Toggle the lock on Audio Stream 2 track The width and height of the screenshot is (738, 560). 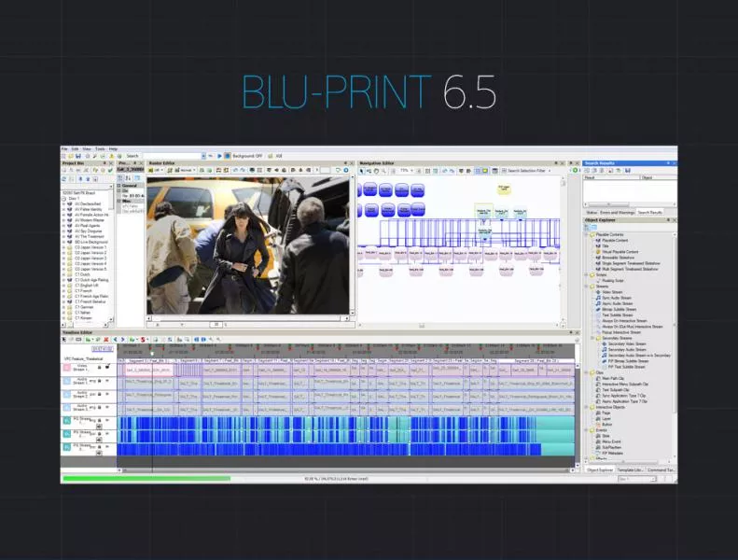click(99, 394)
